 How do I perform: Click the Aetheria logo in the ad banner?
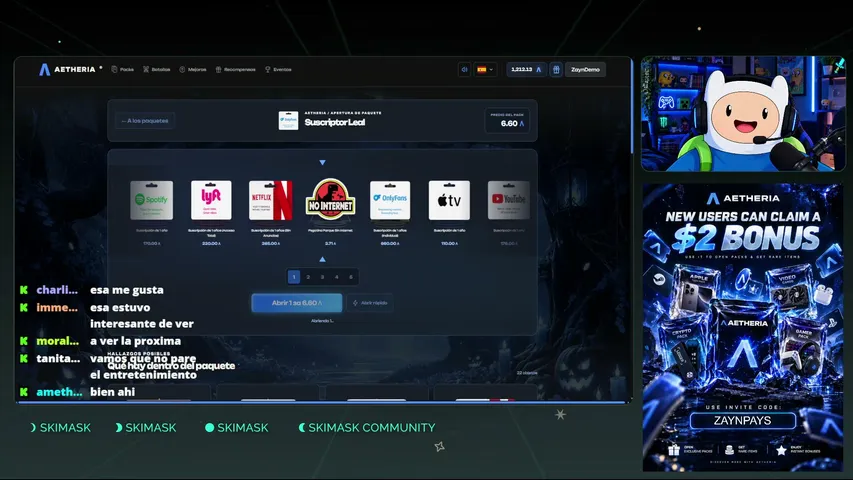point(743,198)
